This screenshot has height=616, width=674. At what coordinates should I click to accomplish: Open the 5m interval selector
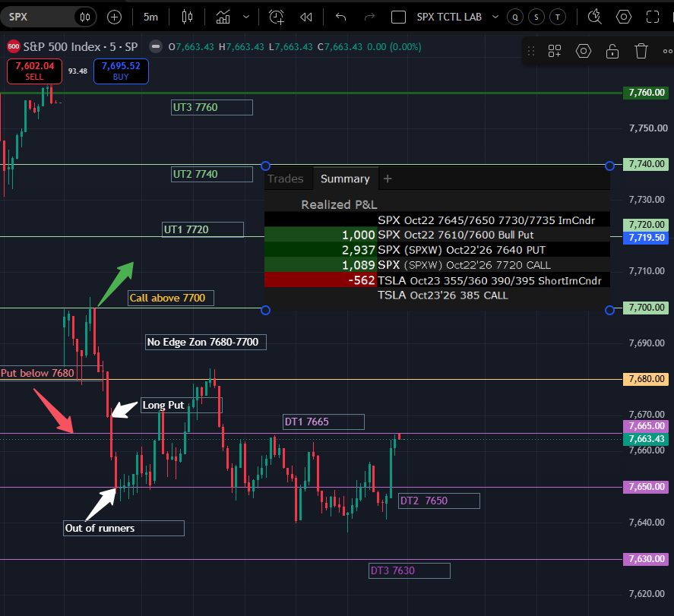(x=150, y=17)
